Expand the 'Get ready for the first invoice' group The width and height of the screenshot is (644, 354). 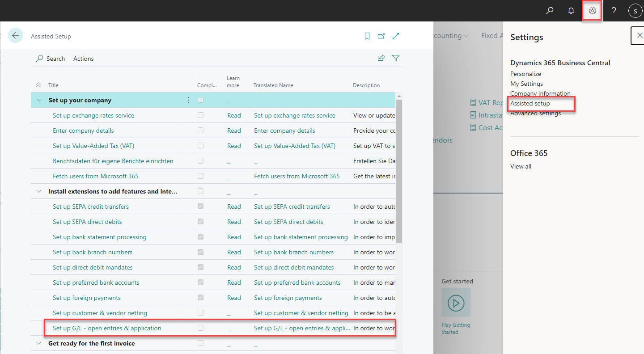coord(38,343)
